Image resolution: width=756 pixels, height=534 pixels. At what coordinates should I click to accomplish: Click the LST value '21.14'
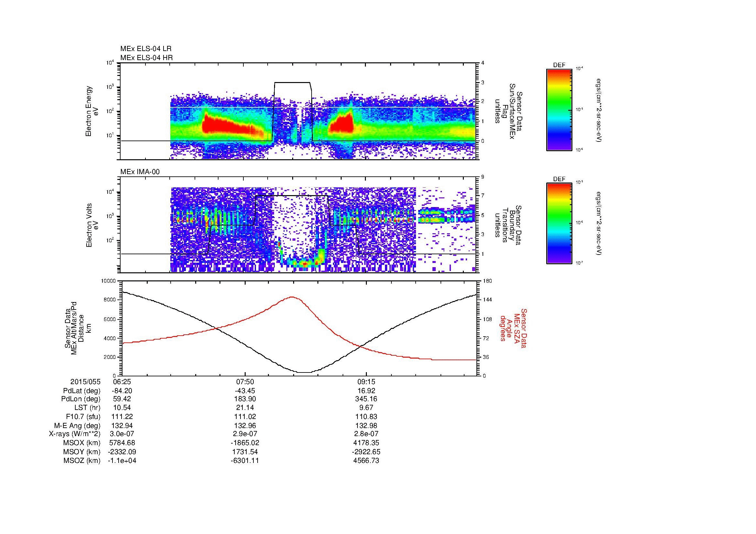click(x=245, y=408)
